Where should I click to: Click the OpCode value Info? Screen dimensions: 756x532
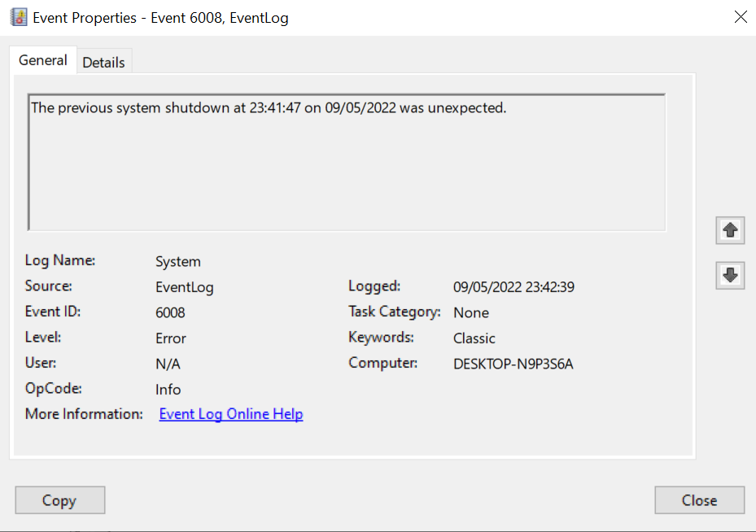(x=168, y=390)
